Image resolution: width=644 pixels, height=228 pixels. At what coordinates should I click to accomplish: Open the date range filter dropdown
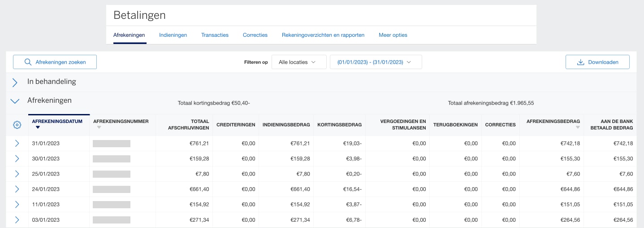point(376,62)
